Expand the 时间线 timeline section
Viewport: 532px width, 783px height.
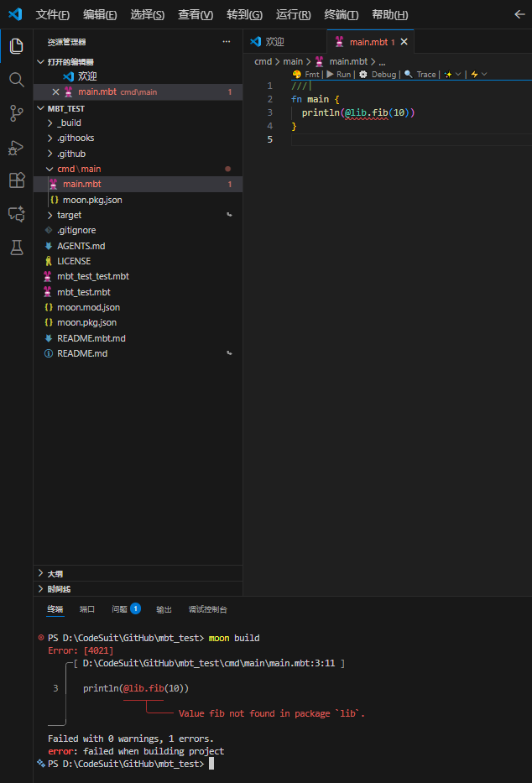(x=59, y=589)
